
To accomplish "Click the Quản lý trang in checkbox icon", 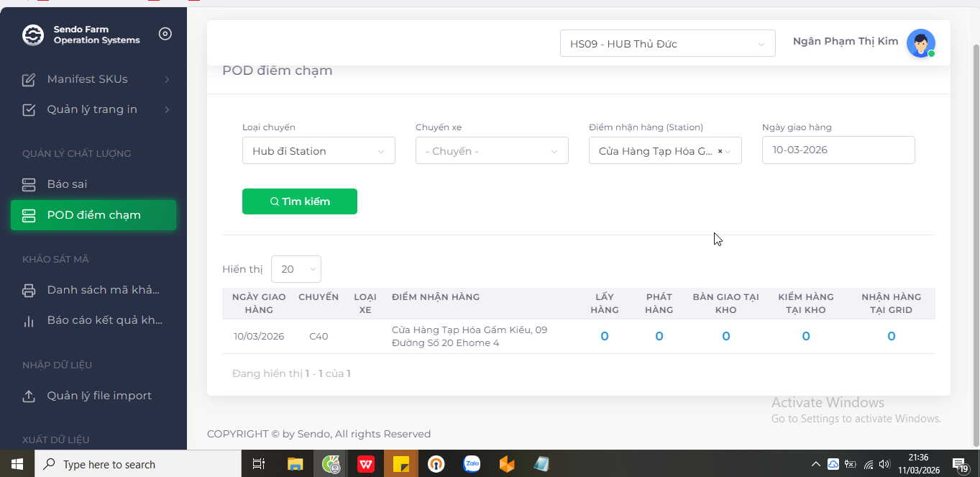I will click(x=29, y=109).
